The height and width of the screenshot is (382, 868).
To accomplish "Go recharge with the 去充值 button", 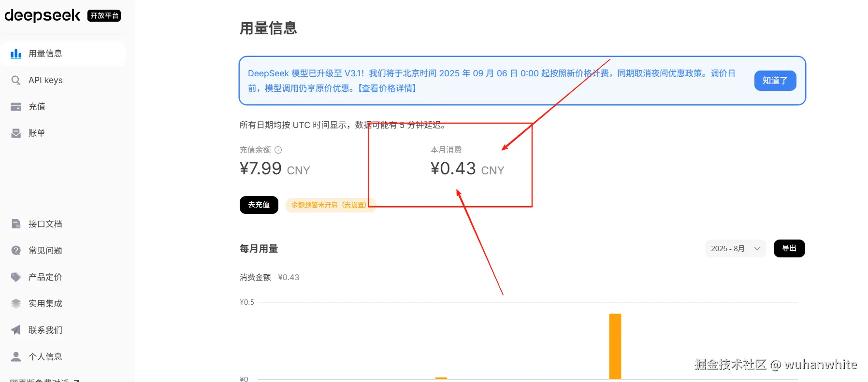I will tap(259, 205).
